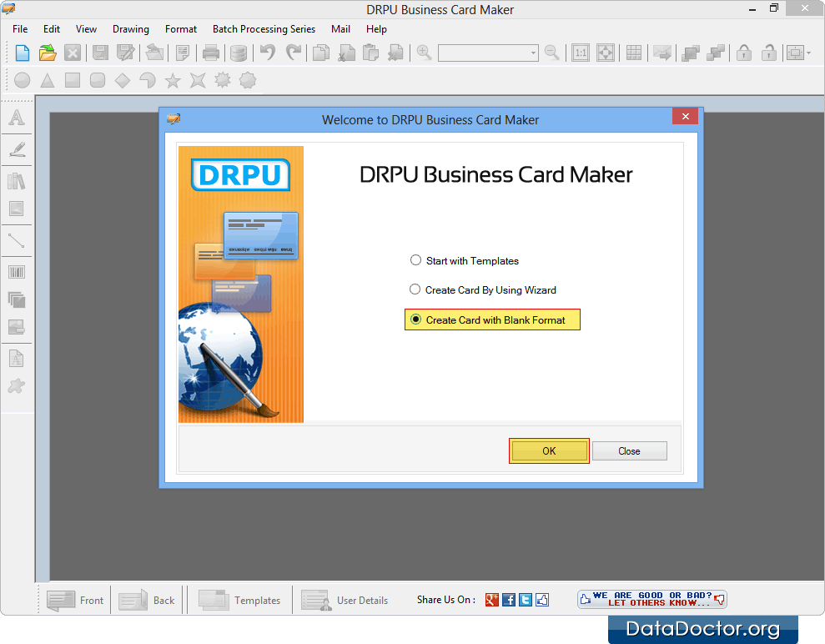This screenshot has height=644, width=825.
Task: Click the New document icon in toolbar
Action: pyautogui.click(x=22, y=53)
